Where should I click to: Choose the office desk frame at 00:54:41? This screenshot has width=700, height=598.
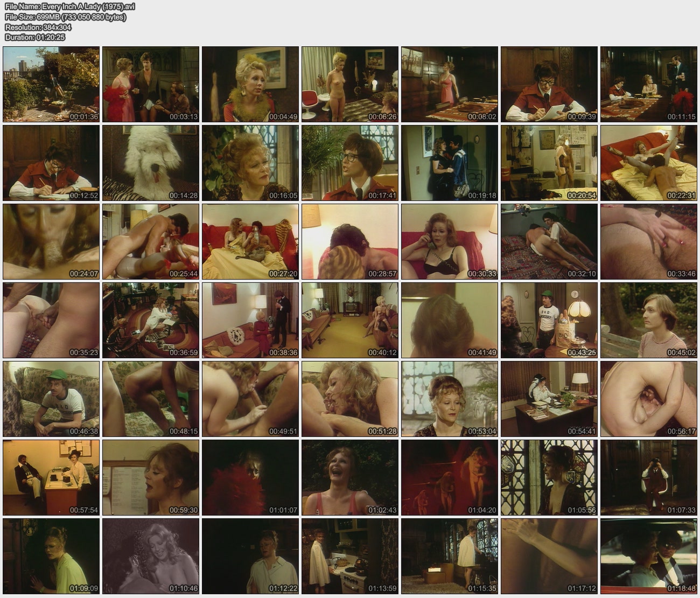click(x=549, y=399)
